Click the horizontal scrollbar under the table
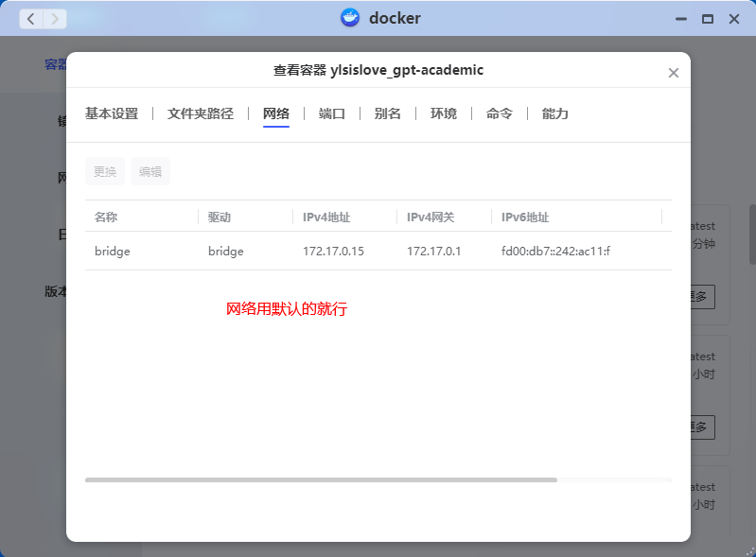This screenshot has width=756, height=557. 321,480
